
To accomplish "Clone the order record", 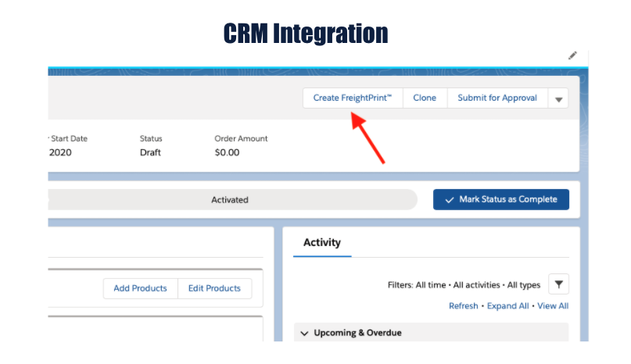I will pyautogui.click(x=425, y=98).
